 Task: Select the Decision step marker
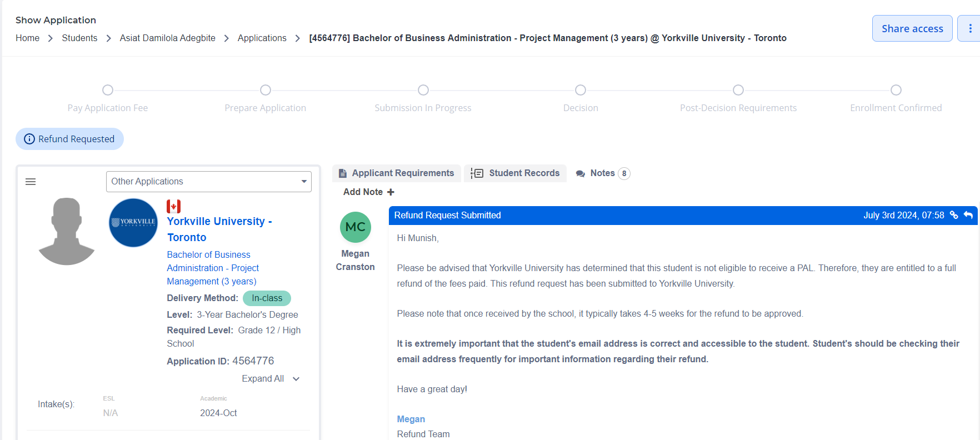(x=581, y=90)
